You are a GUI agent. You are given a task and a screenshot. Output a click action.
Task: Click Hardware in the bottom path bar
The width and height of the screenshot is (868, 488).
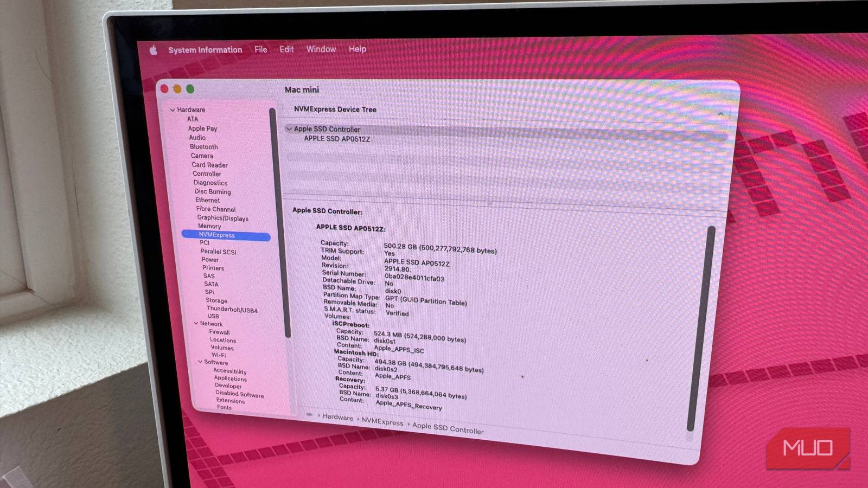pos(337,417)
